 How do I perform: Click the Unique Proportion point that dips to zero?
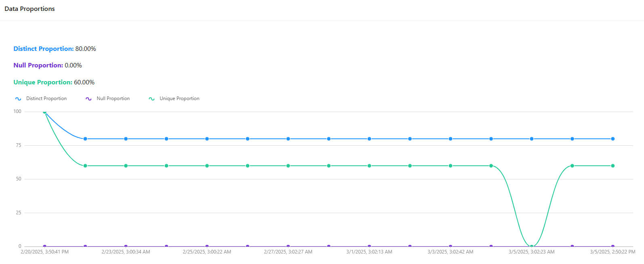(x=532, y=246)
